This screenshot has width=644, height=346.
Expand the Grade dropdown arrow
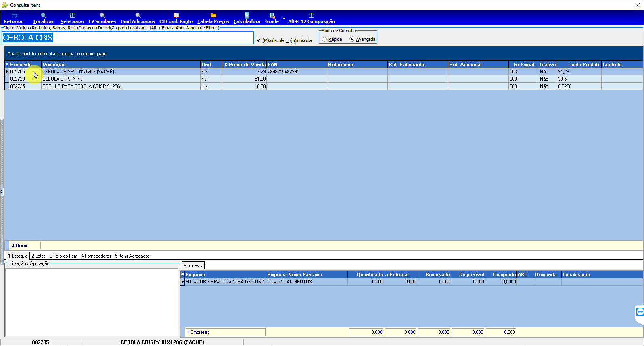click(284, 19)
